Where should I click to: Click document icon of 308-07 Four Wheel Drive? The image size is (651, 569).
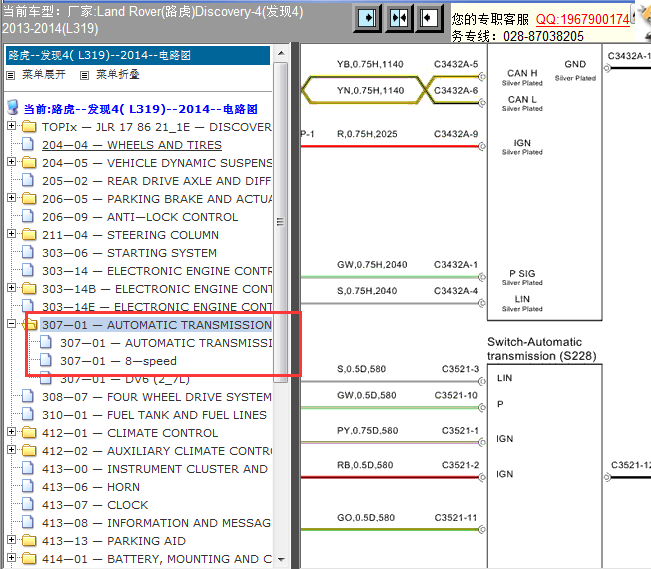click(x=28, y=397)
